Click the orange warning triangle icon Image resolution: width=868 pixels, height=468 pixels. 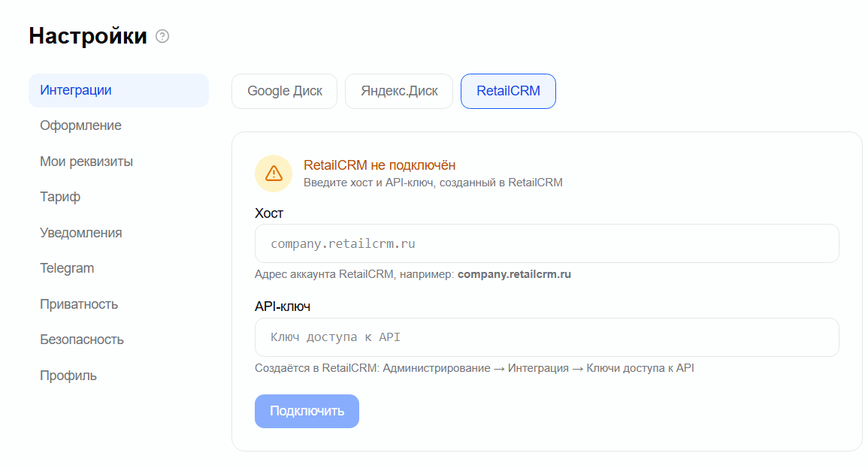(x=274, y=174)
